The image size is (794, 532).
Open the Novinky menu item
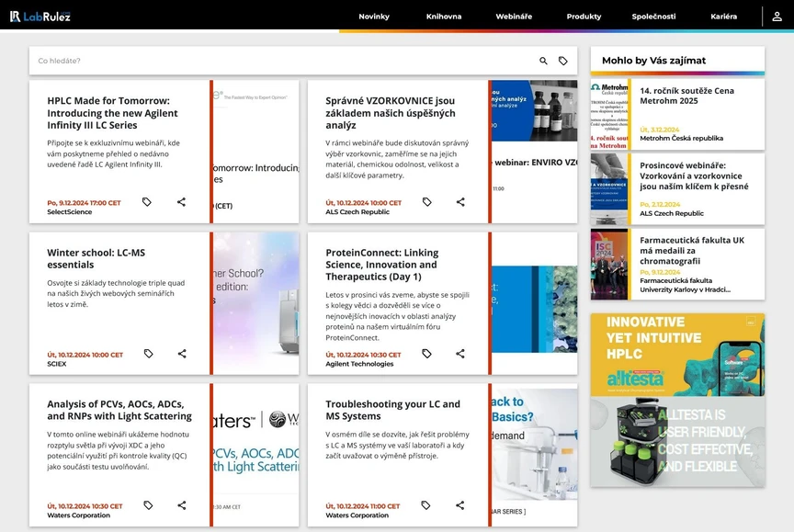(x=374, y=17)
